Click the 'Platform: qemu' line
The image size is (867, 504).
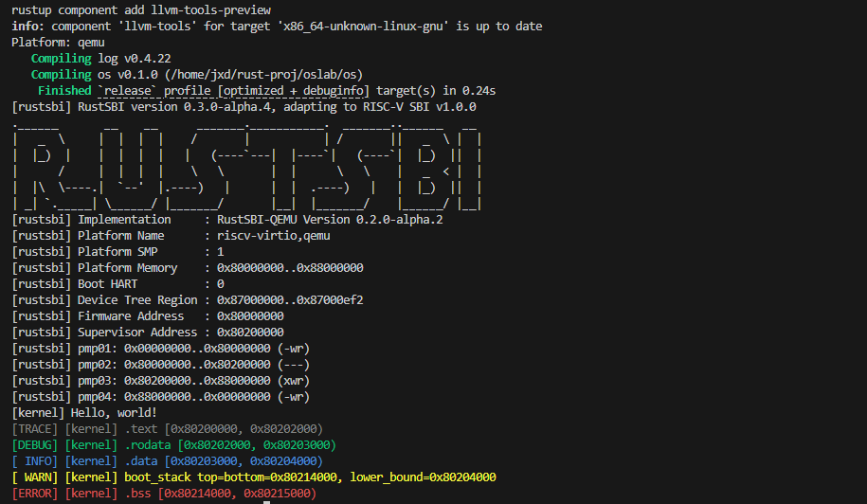click(58, 42)
